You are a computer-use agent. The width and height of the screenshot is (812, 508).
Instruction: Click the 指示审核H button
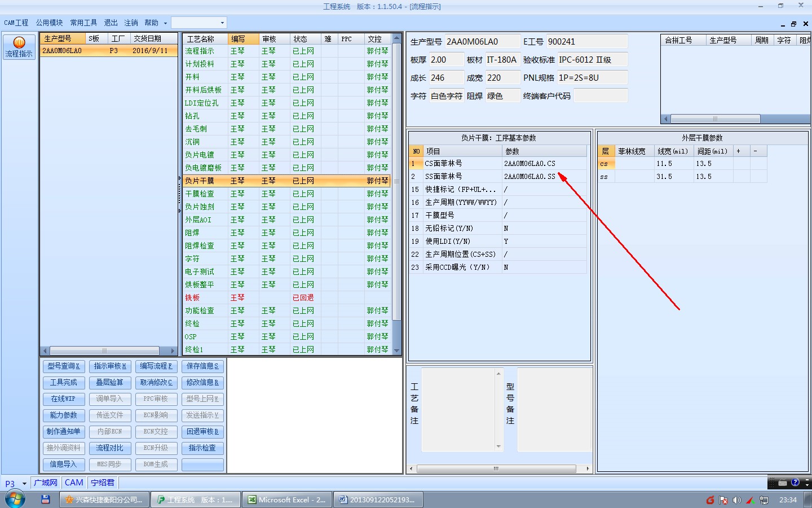pyautogui.click(x=110, y=366)
